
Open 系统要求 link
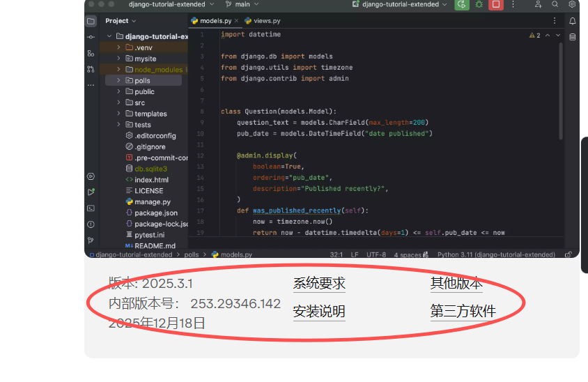pyautogui.click(x=319, y=283)
